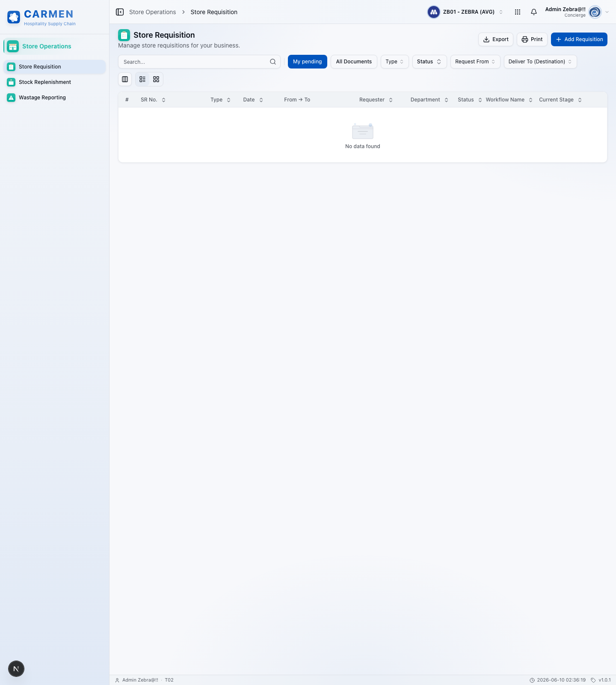Click the user icon in the footer
This screenshot has width=616, height=685.
point(117,680)
